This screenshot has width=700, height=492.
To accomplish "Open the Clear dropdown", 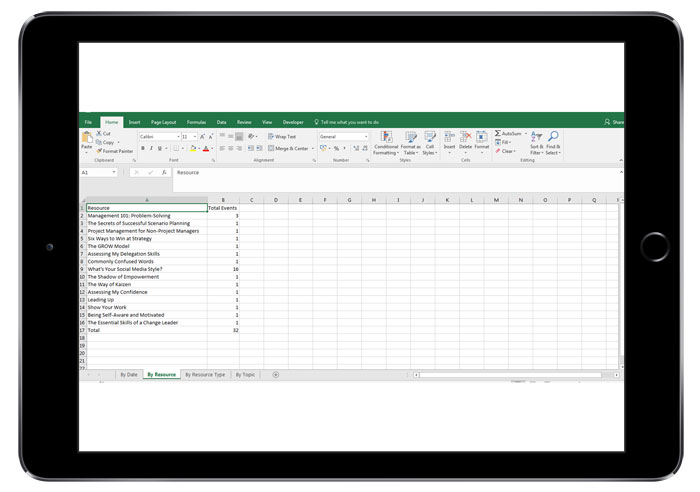I will [x=505, y=151].
